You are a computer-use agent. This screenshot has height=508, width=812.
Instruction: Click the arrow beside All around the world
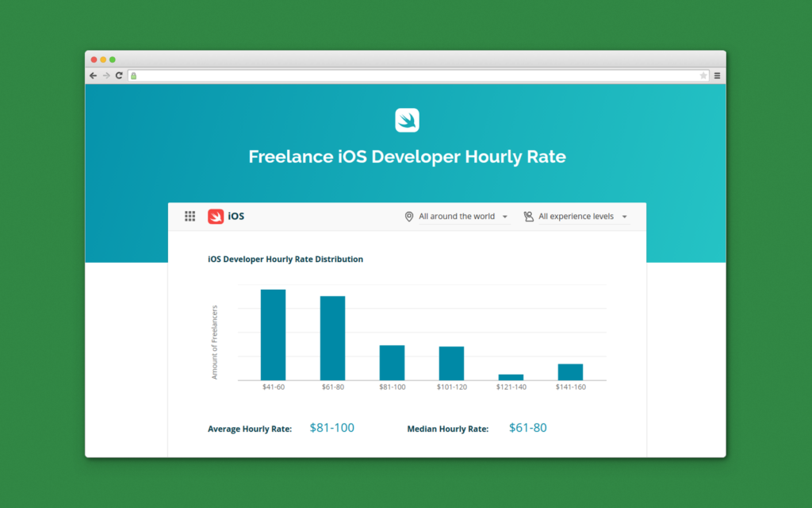[x=505, y=217]
